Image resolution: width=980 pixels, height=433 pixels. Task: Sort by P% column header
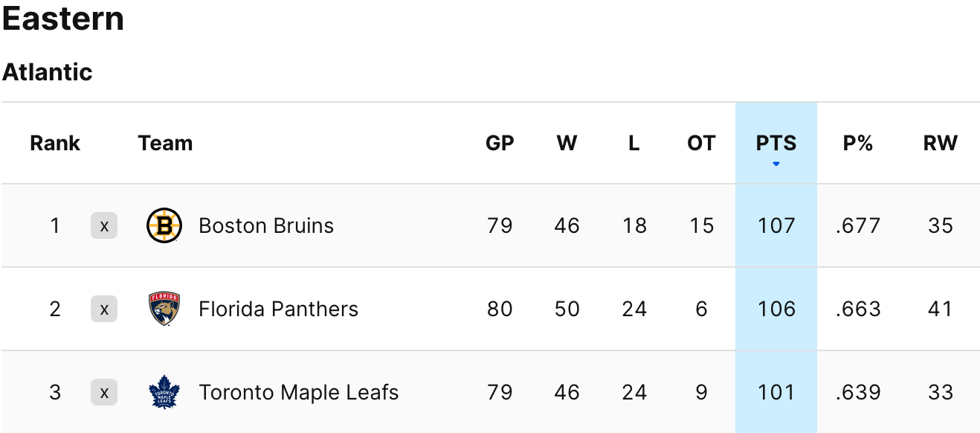[858, 143]
